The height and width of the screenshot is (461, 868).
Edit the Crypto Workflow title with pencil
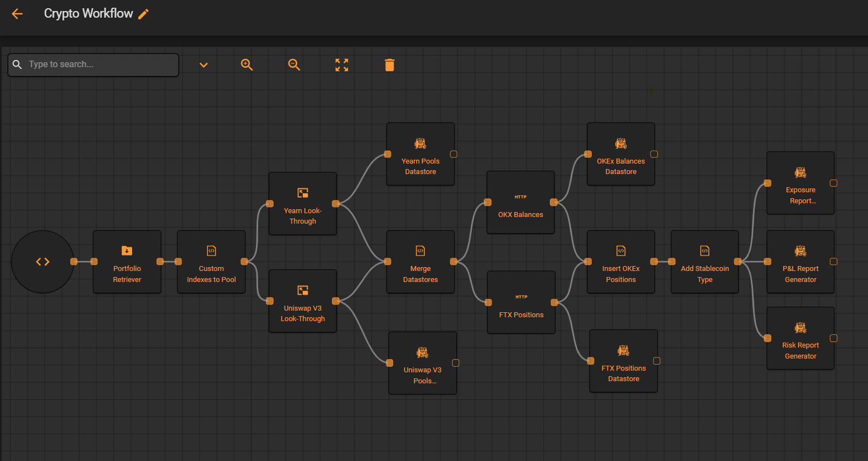coord(144,14)
